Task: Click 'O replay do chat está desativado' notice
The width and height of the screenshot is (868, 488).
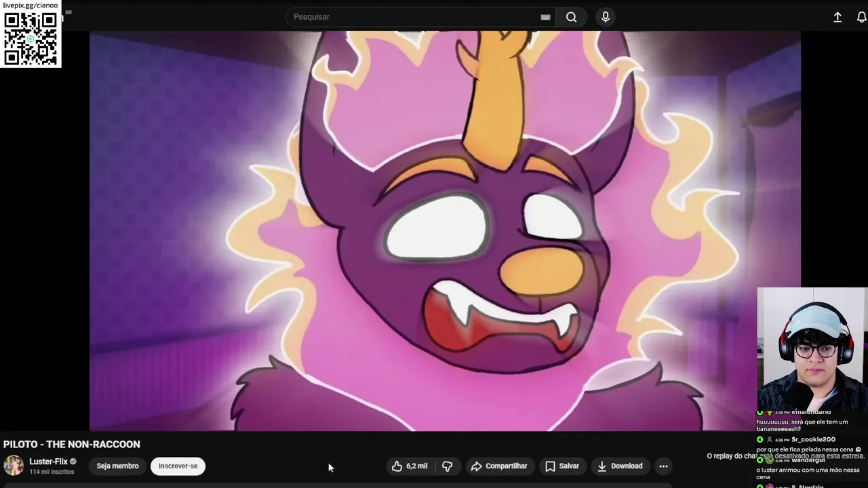Action: point(785,456)
